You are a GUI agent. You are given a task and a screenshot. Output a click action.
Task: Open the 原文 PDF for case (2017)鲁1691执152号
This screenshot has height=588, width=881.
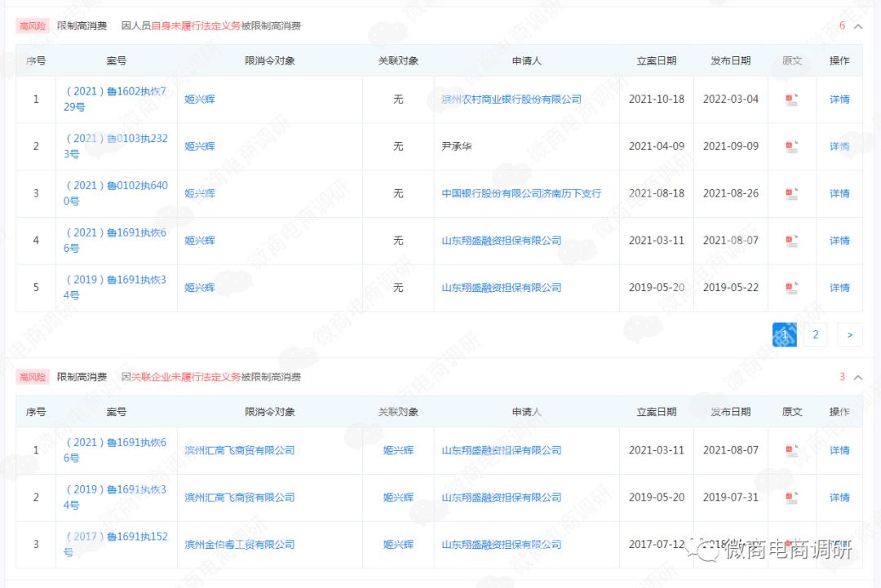pos(791,544)
